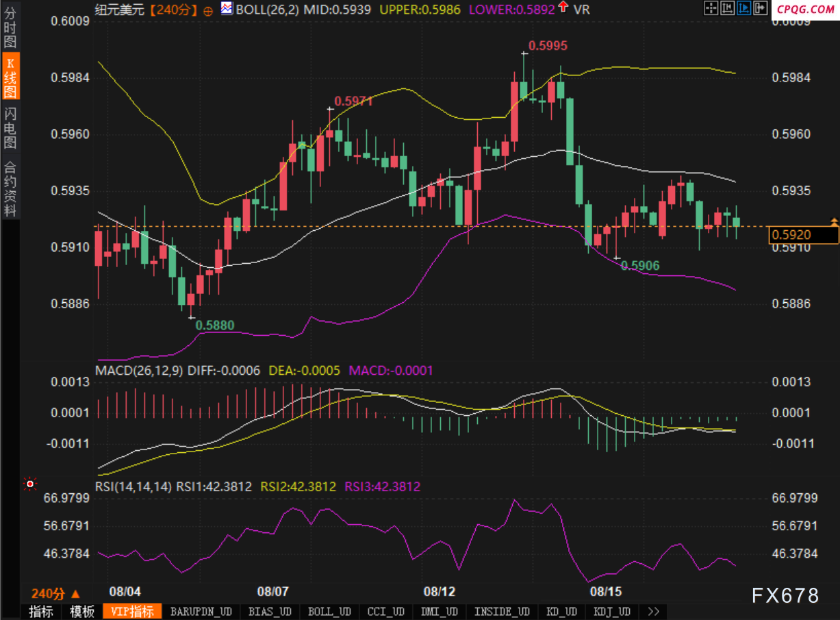Expand more indicators with the >> button

click(x=653, y=611)
